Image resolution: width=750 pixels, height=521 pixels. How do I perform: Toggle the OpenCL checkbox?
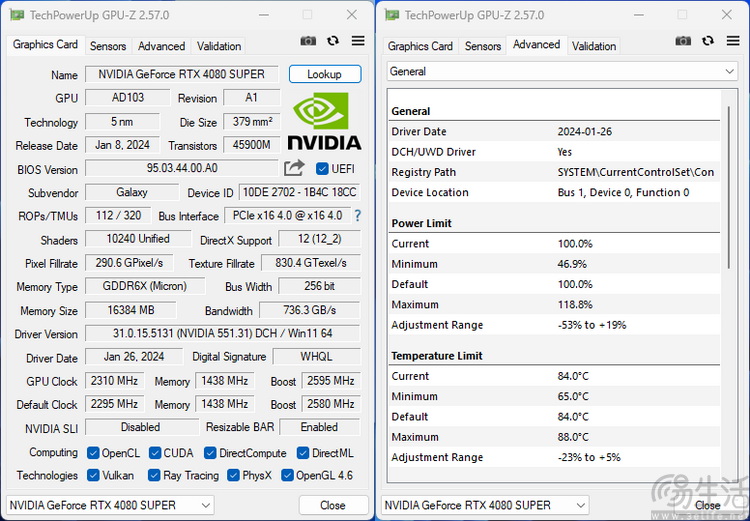coord(93,453)
